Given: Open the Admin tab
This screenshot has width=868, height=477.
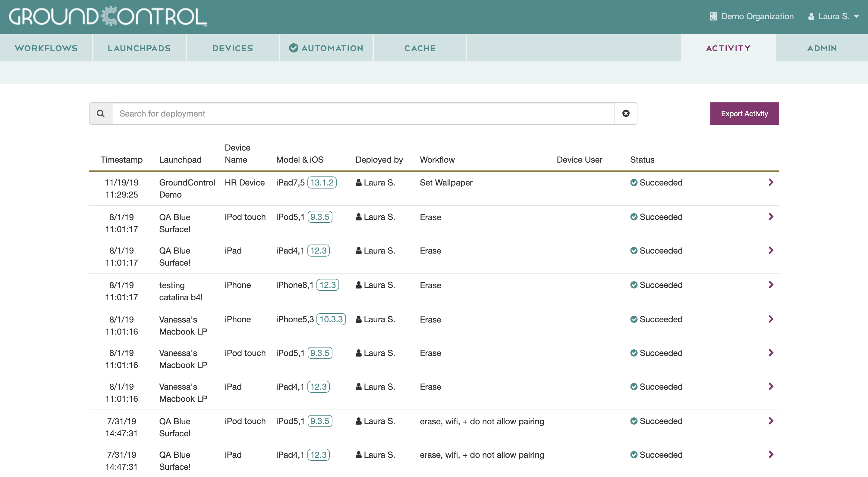Looking at the screenshot, I should (822, 48).
